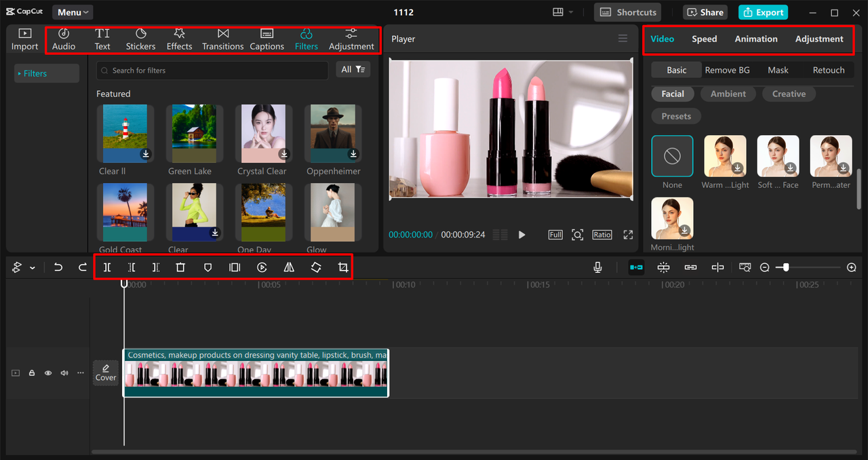The height and width of the screenshot is (460, 868).
Task: Export the project
Action: point(763,12)
